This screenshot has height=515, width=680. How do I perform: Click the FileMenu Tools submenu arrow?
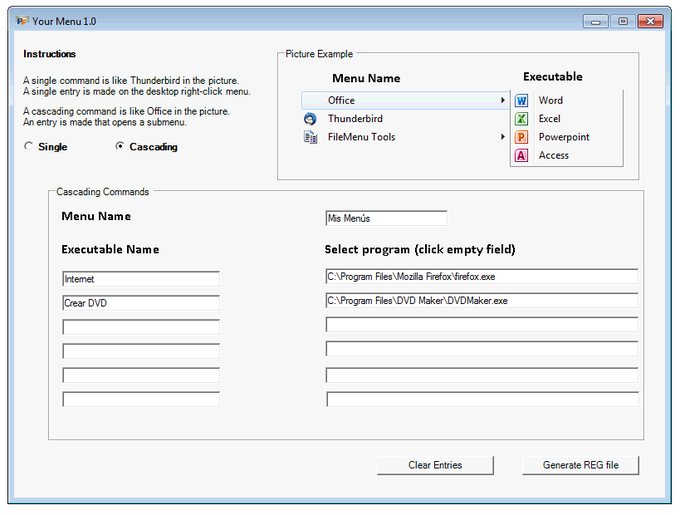tap(502, 137)
